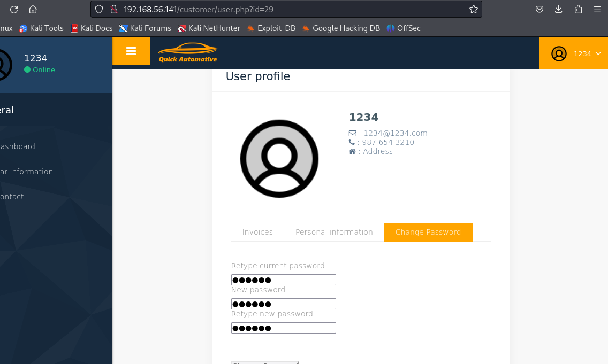608x364 pixels.
Task: Focus the Retype current password field
Action: tap(284, 280)
